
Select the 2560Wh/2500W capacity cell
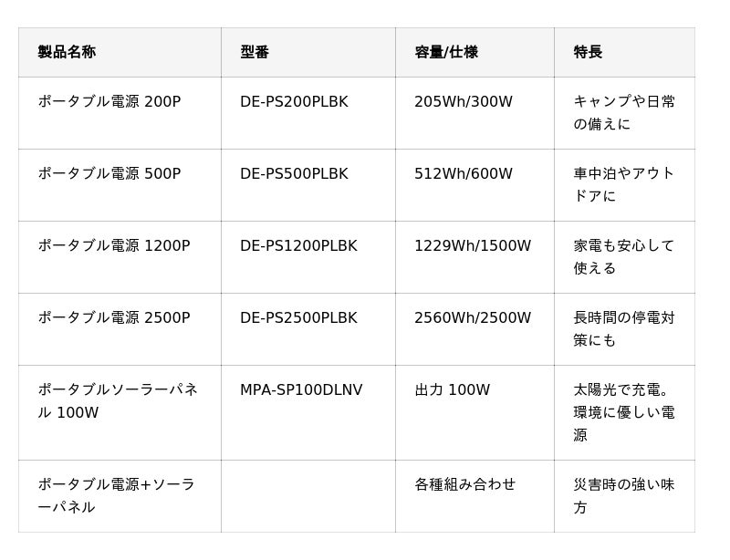coord(473,318)
